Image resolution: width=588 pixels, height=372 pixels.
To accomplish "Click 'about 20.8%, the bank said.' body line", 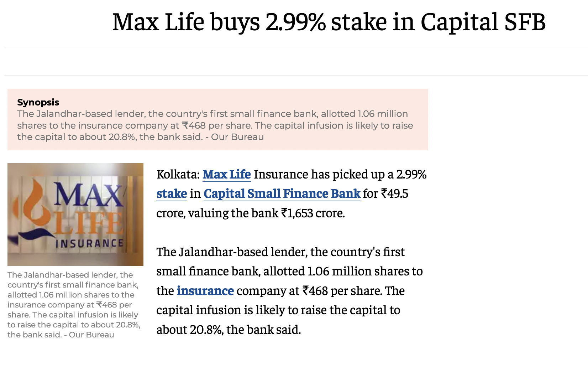I will pos(229,330).
